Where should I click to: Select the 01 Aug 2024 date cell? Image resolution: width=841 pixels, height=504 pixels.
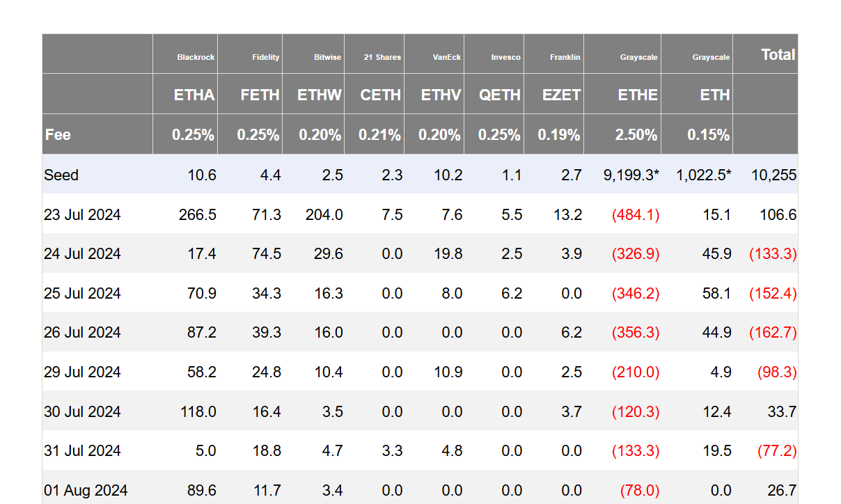[86, 491]
